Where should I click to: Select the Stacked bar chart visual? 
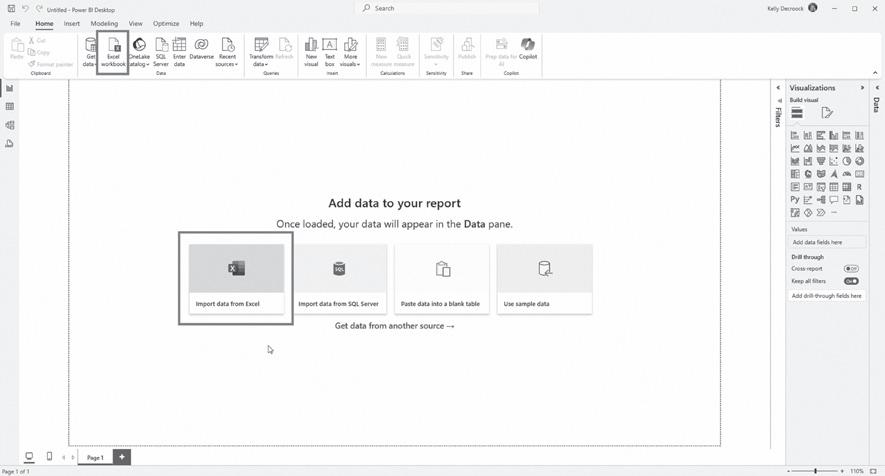(x=795, y=136)
